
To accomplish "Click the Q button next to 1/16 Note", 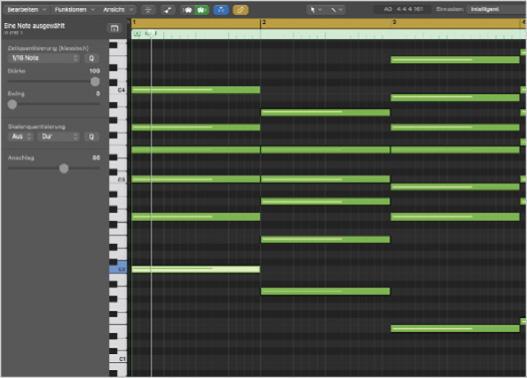I will 91,58.
